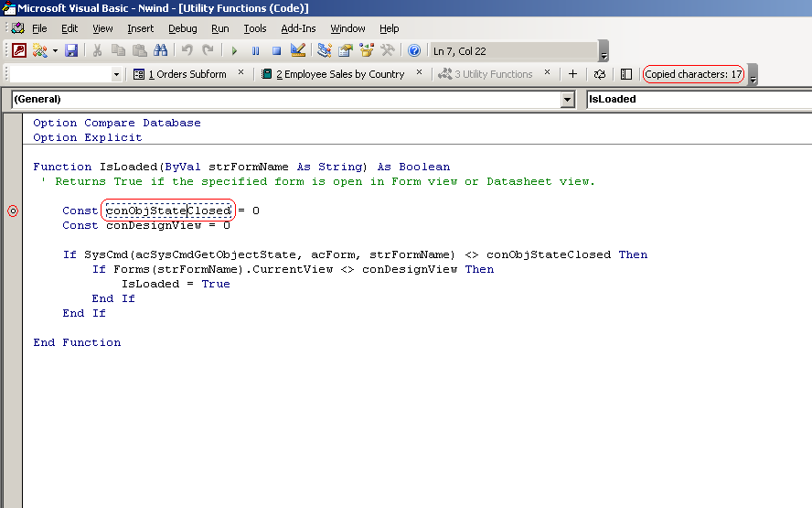Open the View menu

102,28
